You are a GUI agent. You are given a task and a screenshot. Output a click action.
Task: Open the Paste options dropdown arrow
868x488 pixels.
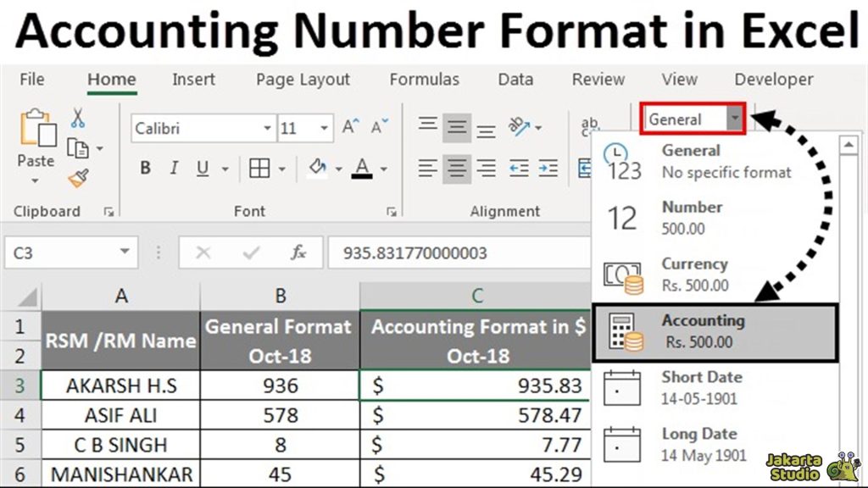pyautogui.click(x=36, y=181)
